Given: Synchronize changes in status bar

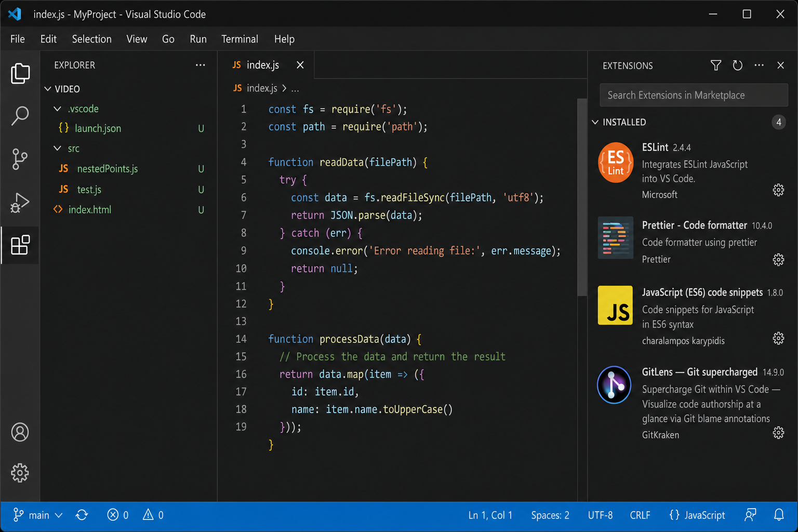Looking at the screenshot, I should point(82,515).
